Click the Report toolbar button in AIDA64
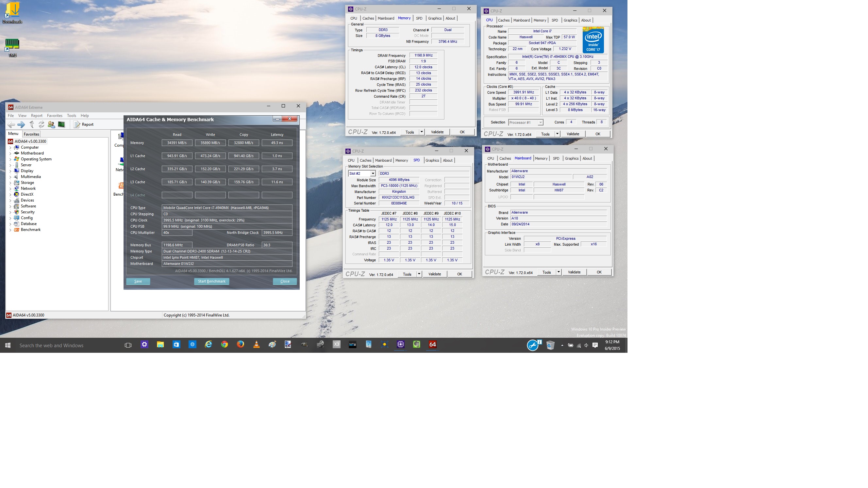This screenshot has height=488, width=868. click(x=84, y=124)
